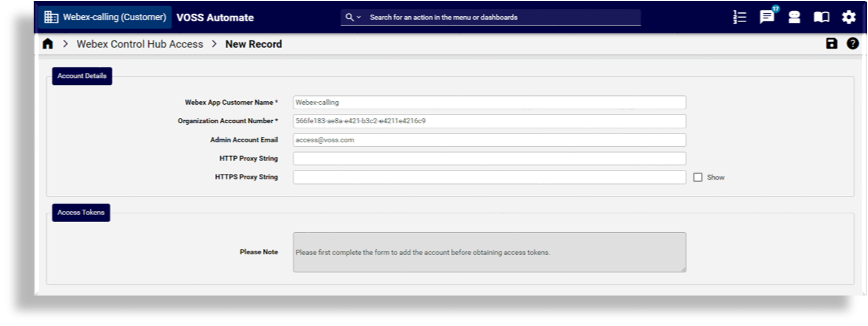Go to Webex Control Hub Access breadcrumb
This screenshot has height=326, width=868.
[x=140, y=44]
